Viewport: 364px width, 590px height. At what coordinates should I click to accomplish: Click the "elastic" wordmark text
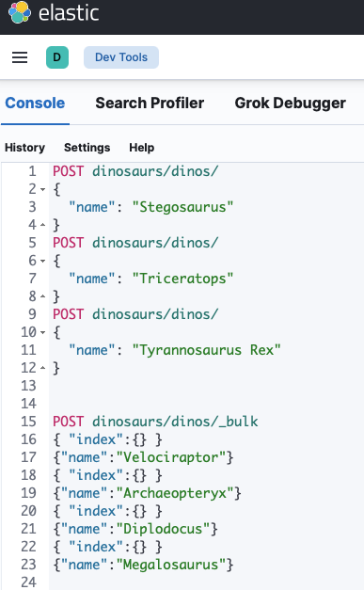(69, 13)
